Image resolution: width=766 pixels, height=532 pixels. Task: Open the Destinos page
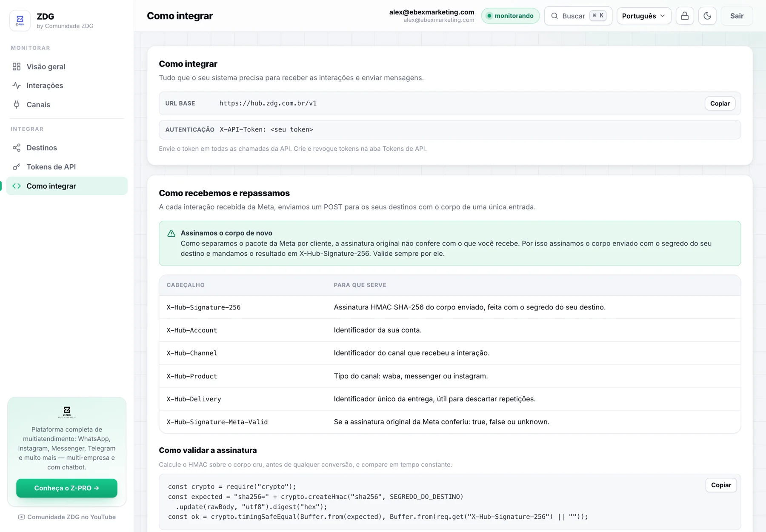(67, 148)
